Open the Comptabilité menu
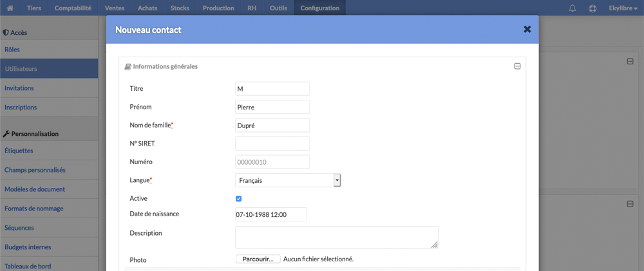The image size is (644, 271). tap(73, 8)
